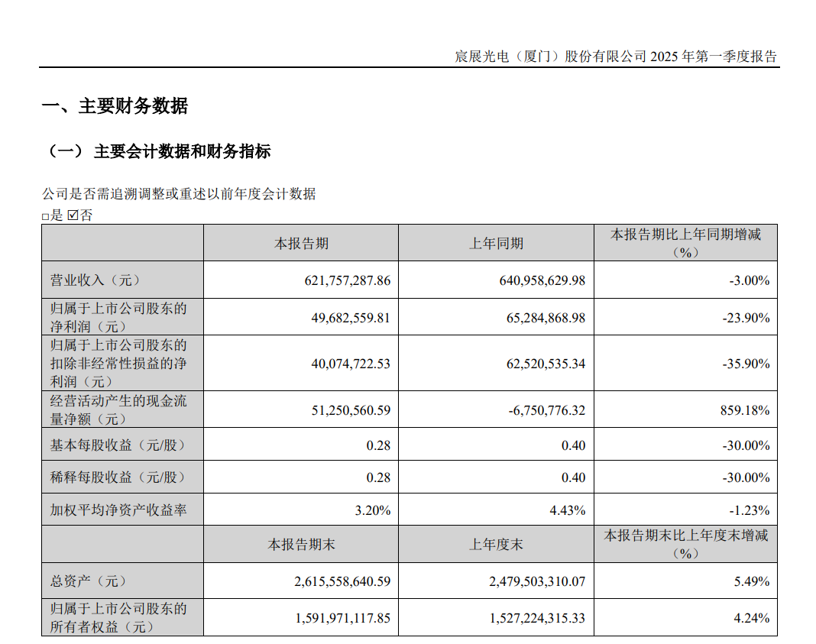Click the unchecked 是 checkbox
Image resolution: width=816 pixels, height=644 pixels.
click(x=45, y=216)
